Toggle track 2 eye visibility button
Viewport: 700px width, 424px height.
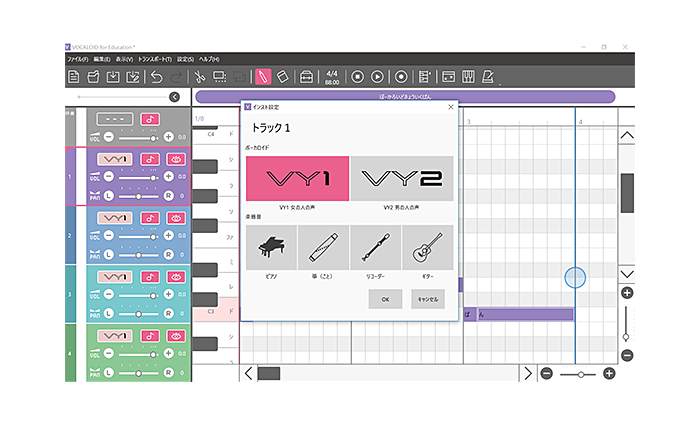[x=176, y=218]
